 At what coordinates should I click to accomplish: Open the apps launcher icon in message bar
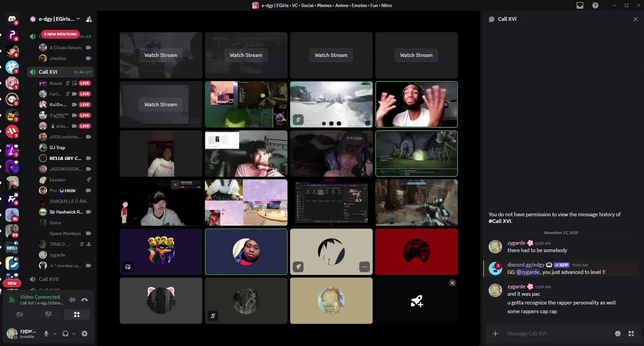click(x=631, y=334)
